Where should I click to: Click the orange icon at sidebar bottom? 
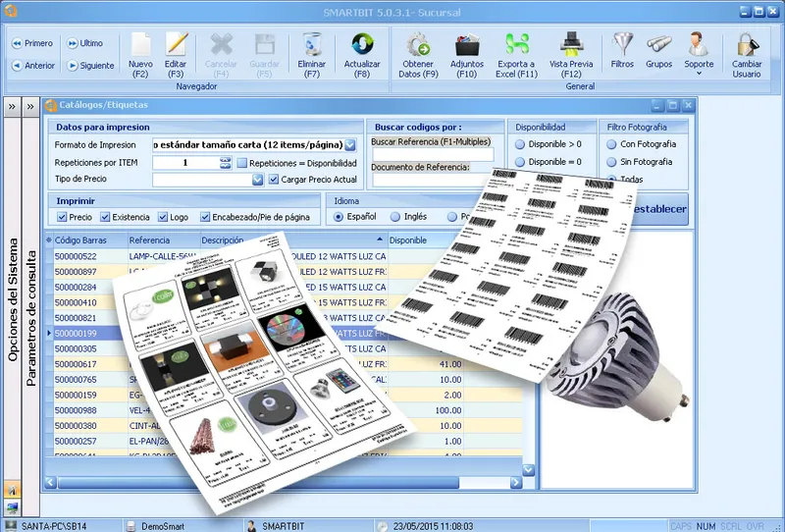pyautogui.click(x=12, y=490)
